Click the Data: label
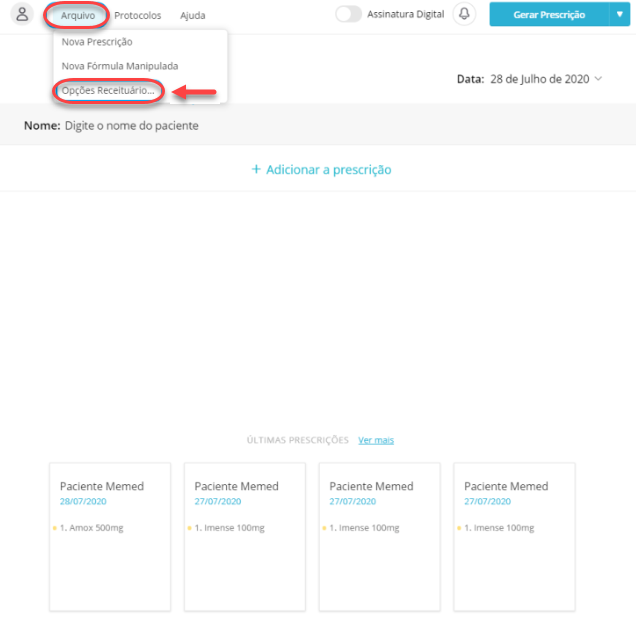 coord(471,79)
